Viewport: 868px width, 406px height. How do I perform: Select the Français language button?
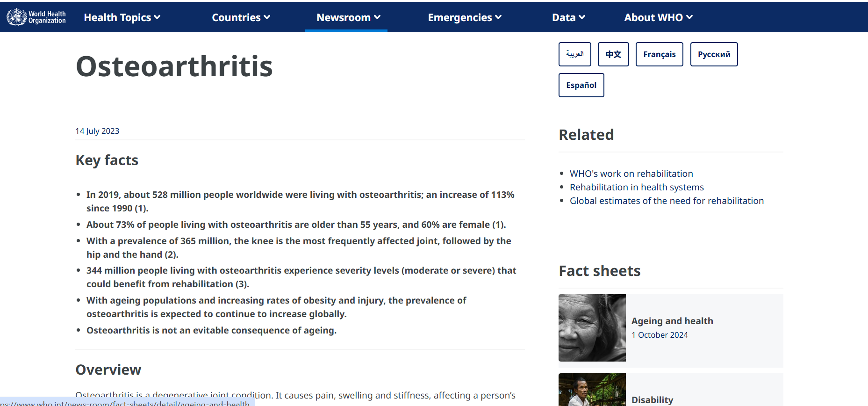point(659,54)
